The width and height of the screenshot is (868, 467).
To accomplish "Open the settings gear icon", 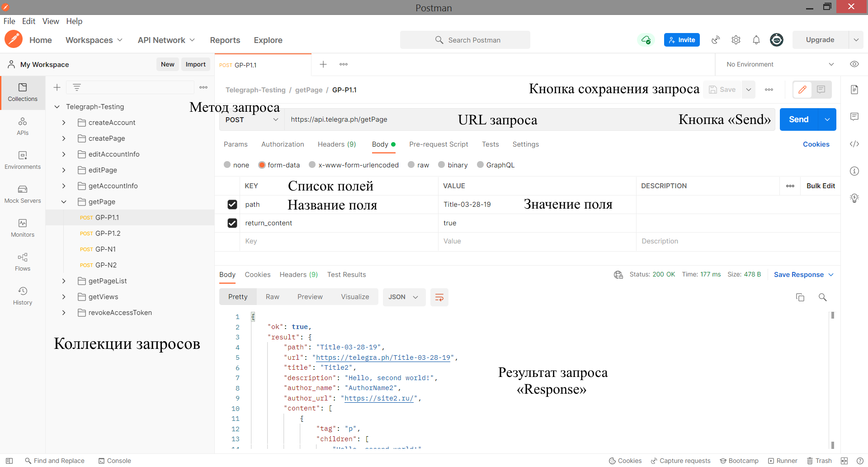I will point(736,40).
